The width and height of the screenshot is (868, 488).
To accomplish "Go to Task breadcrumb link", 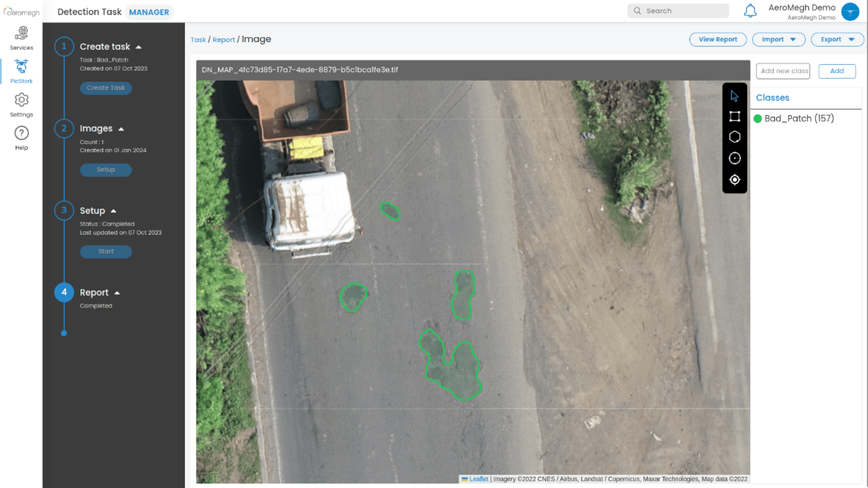I will (198, 40).
